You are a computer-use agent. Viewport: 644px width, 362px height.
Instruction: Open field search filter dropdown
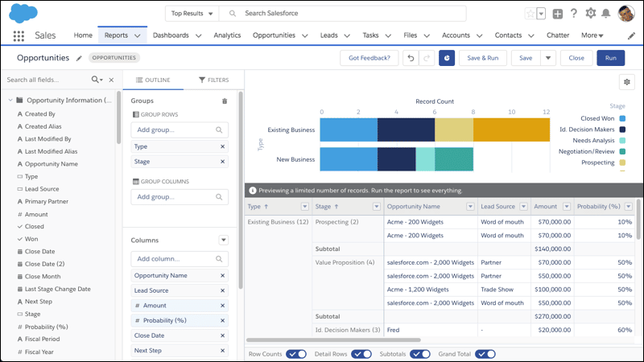(97, 80)
